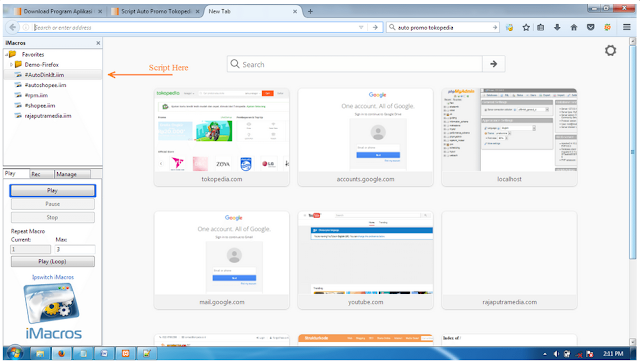Open the localhost thumbnail
This screenshot has width=640, height=363.
[x=509, y=137]
